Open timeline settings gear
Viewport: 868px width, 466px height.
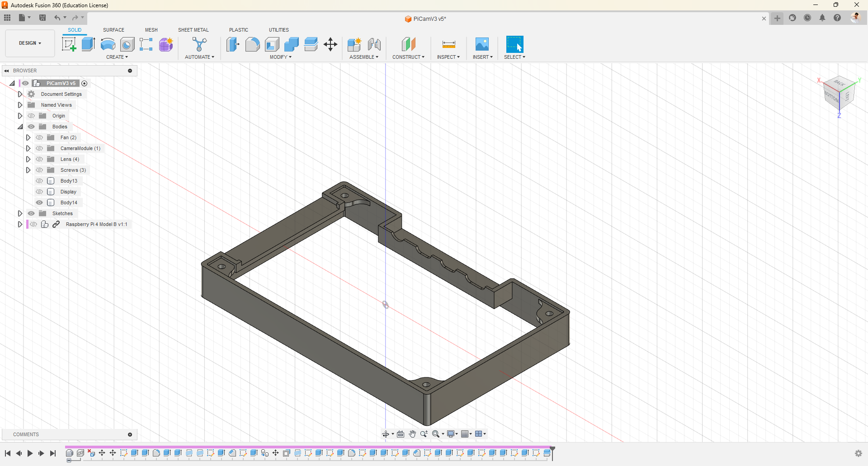(859, 453)
